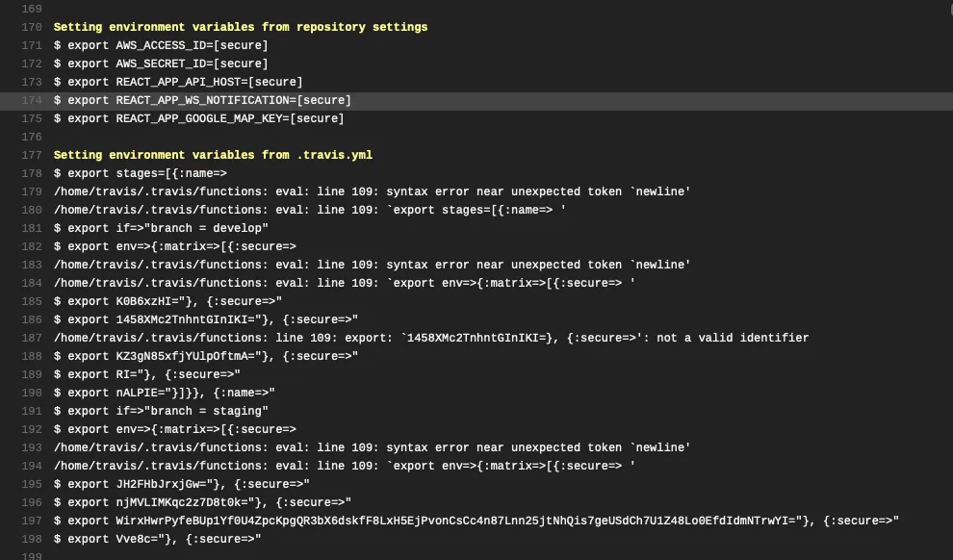Select the REACT_APP_GOOGLE_MAP_KEY export line
The width and height of the screenshot is (953, 560).
(198, 118)
